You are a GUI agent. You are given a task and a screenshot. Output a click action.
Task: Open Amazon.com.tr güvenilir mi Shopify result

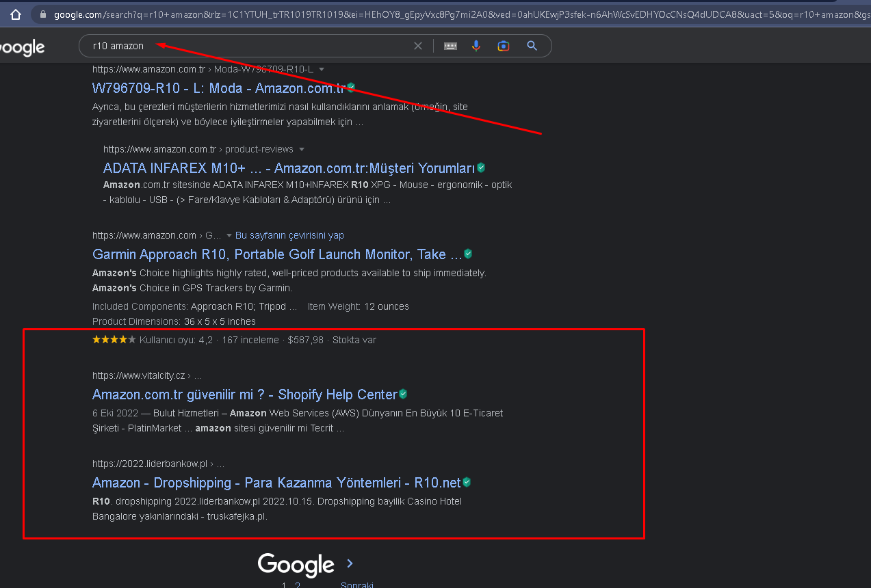pyautogui.click(x=245, y=395)
